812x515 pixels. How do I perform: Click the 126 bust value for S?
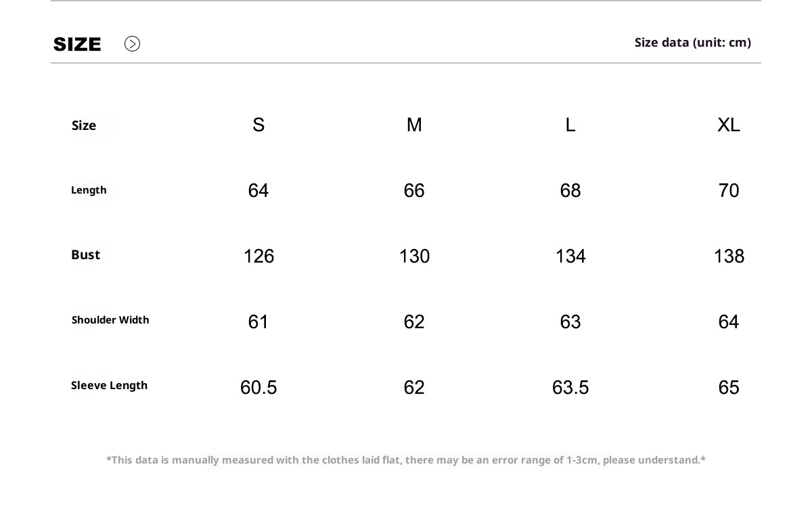[x=258, y=256]
